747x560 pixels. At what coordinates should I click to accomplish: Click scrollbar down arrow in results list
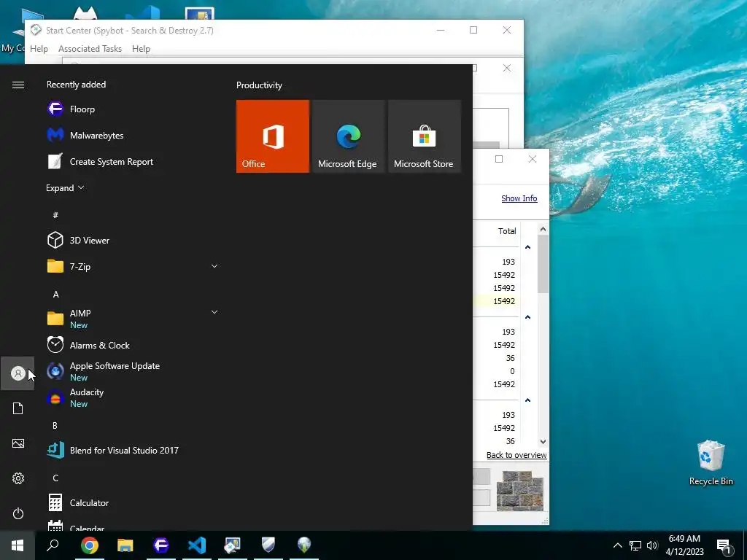point(543,441)
